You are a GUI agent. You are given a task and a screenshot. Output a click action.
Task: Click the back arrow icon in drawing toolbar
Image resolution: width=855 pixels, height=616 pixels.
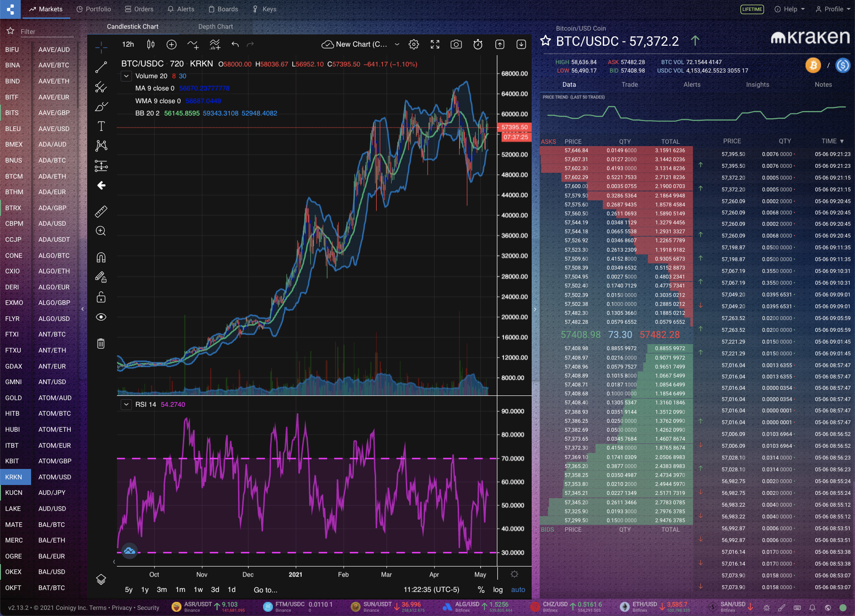pyautogui.click(x=101, y=186)
